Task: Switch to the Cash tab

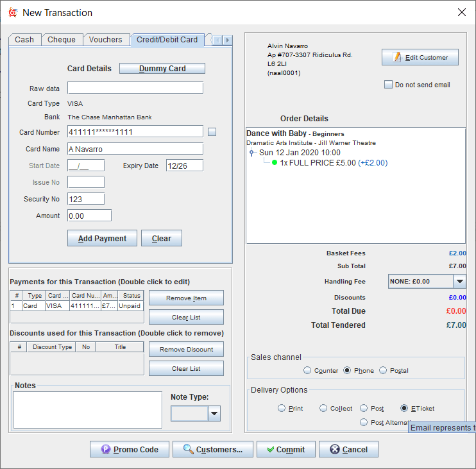Action: (24, 40)
